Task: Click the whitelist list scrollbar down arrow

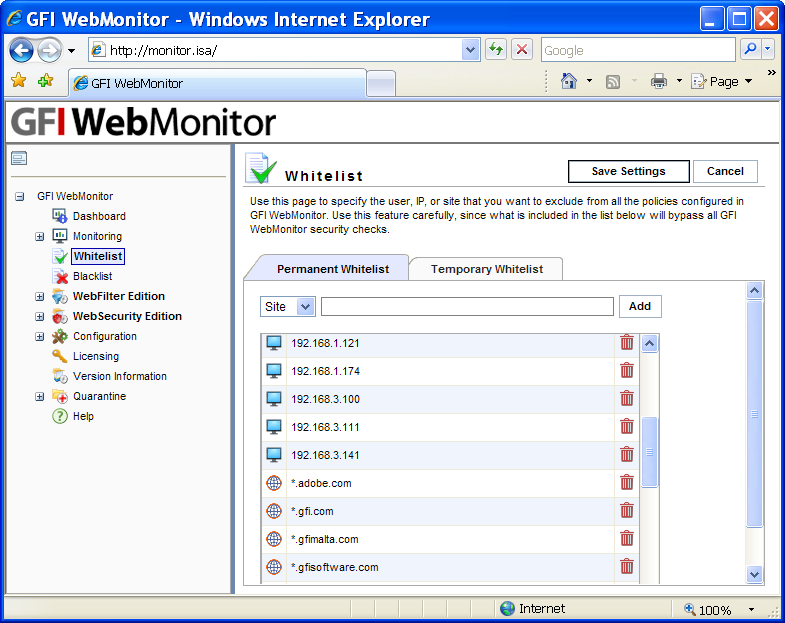Action: [755, 574]
